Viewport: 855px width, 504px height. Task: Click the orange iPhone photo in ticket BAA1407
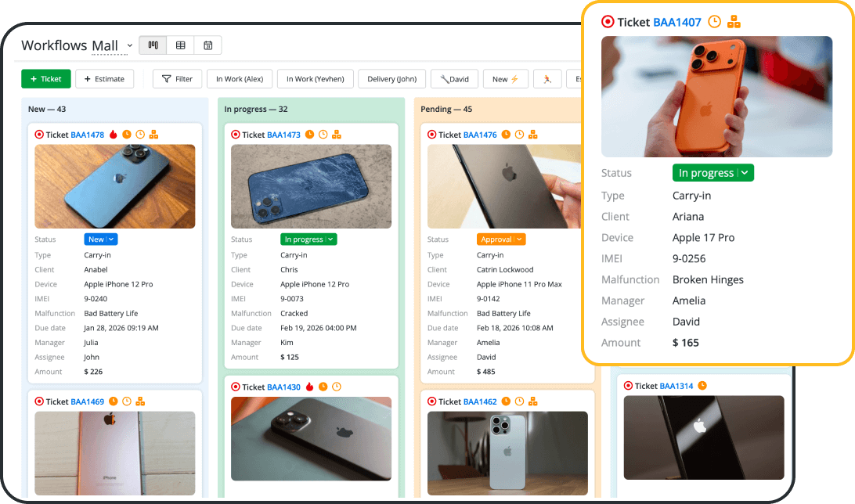pos(716,95)
